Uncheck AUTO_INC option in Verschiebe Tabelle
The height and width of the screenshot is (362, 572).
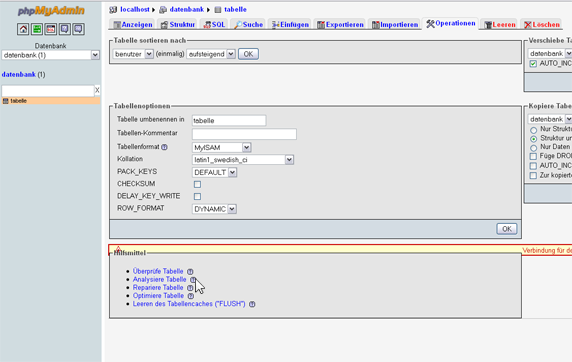[533, 64]
